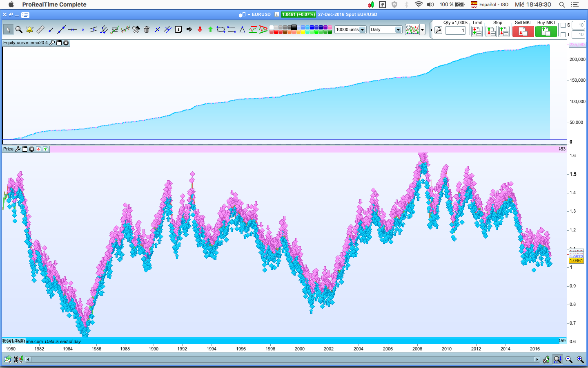Maximize the Equity curve panel
This screenshot has width=588, height=368.
pyautogui.click(x=59, y=43)
